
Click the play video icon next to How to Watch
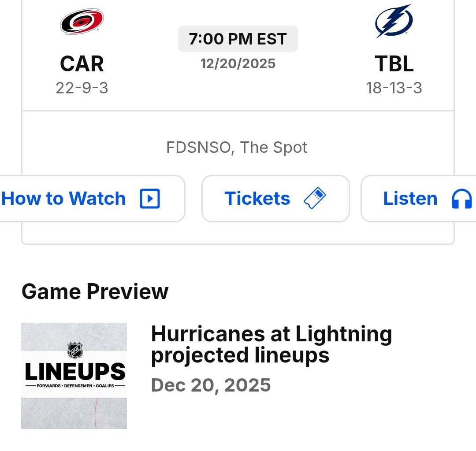coord(150,199)
